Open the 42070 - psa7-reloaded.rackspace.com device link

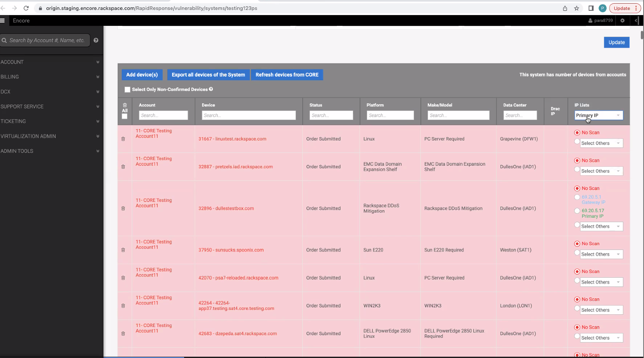tap(238, 278)
